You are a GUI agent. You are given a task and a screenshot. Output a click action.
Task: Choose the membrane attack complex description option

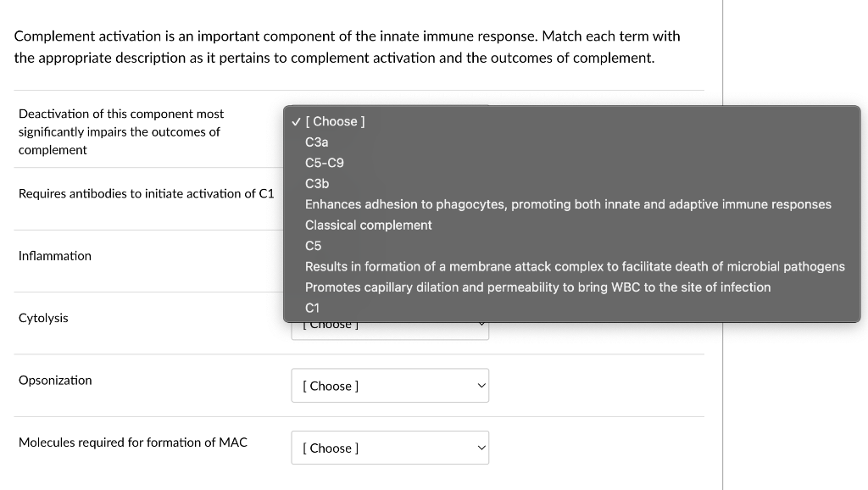tap(574, 266)
